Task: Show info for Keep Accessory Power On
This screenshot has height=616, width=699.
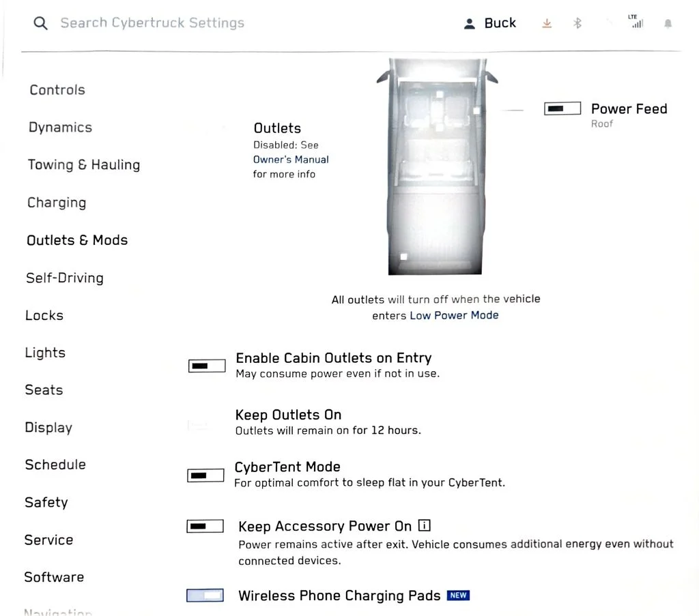Action: [425, 525]
